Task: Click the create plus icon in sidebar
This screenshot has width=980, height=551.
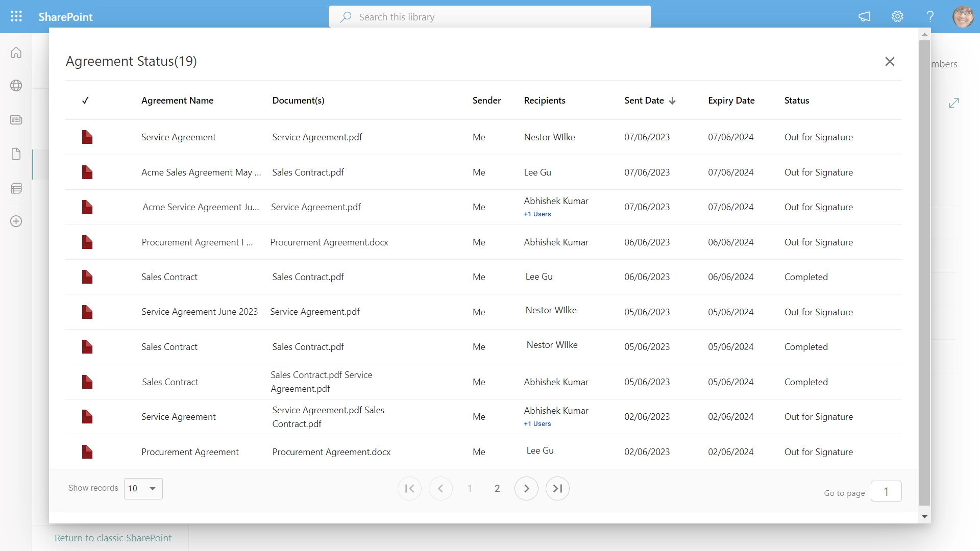Action: click(16, 221)
